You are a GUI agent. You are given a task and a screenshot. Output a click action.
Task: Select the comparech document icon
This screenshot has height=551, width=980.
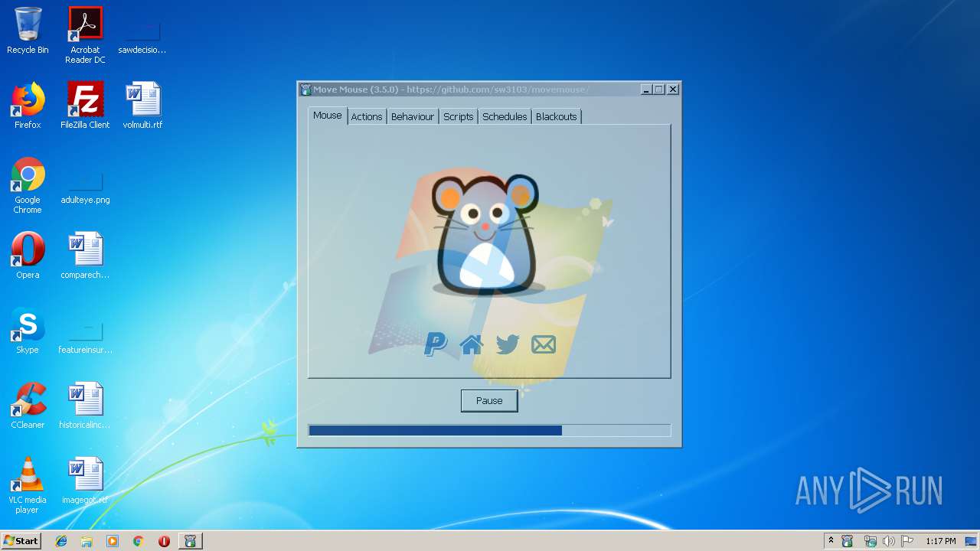click(x=85, y=256)
